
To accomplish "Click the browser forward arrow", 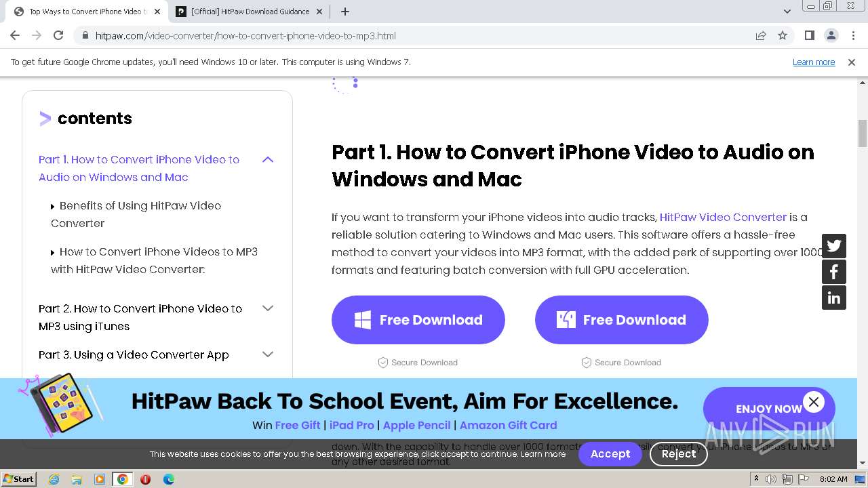I will tap(37, 36).
